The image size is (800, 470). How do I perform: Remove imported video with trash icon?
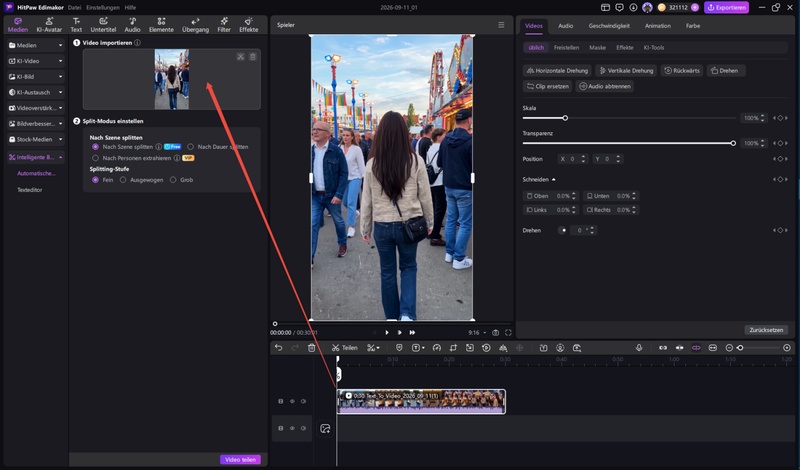tap(253, 57)
